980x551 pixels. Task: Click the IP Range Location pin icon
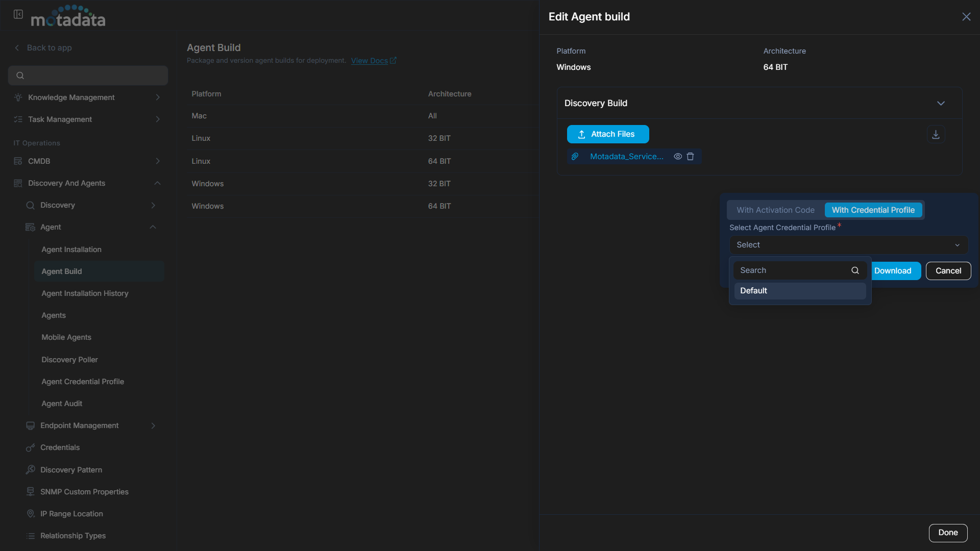pos(31,514)
